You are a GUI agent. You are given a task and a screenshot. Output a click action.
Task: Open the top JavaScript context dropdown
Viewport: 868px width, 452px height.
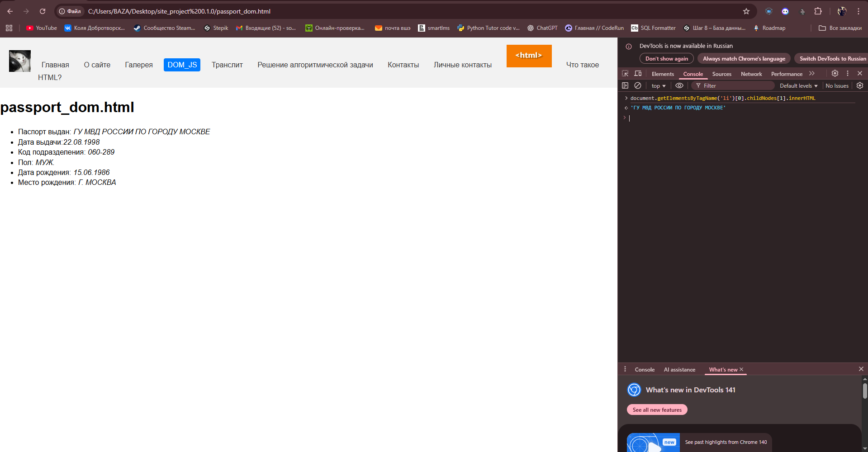point(658,86)
